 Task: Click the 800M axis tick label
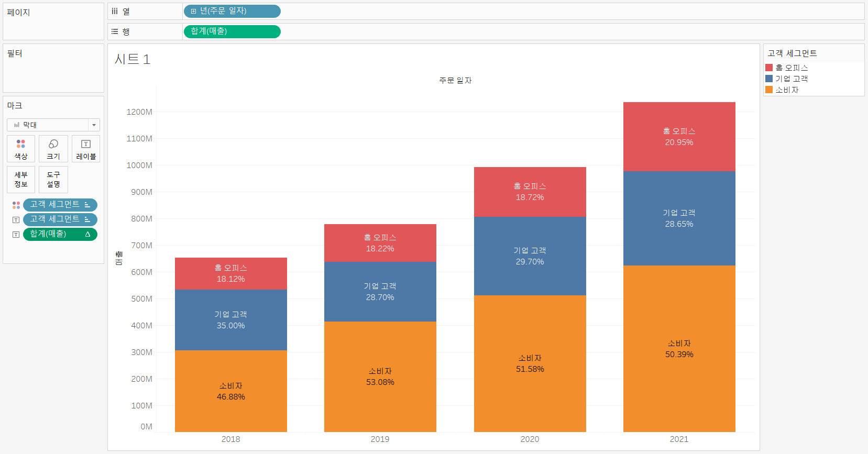pyautogui.click(x=141, y=219)
